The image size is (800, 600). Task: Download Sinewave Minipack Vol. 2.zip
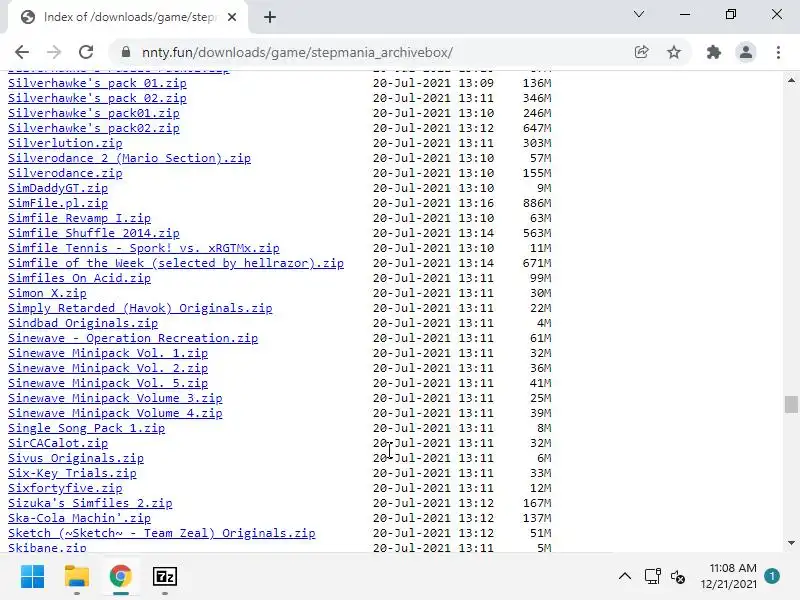tap(108, 368)
